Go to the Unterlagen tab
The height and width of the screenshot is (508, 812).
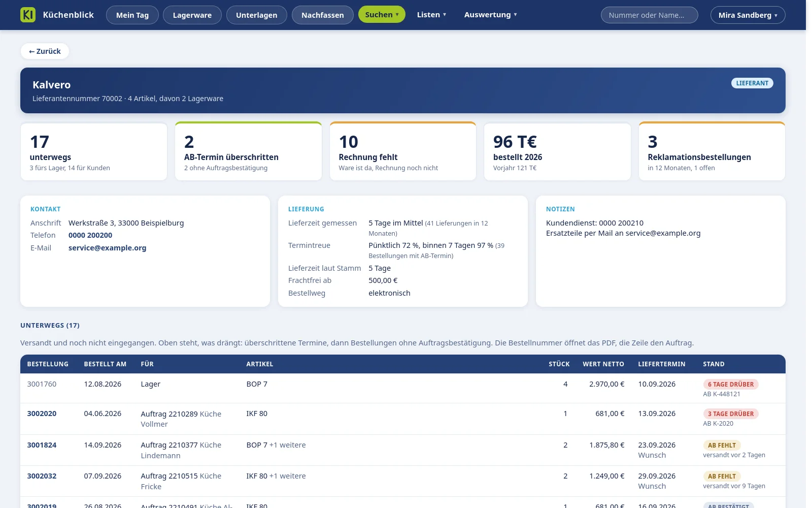(x=257, y=15)
